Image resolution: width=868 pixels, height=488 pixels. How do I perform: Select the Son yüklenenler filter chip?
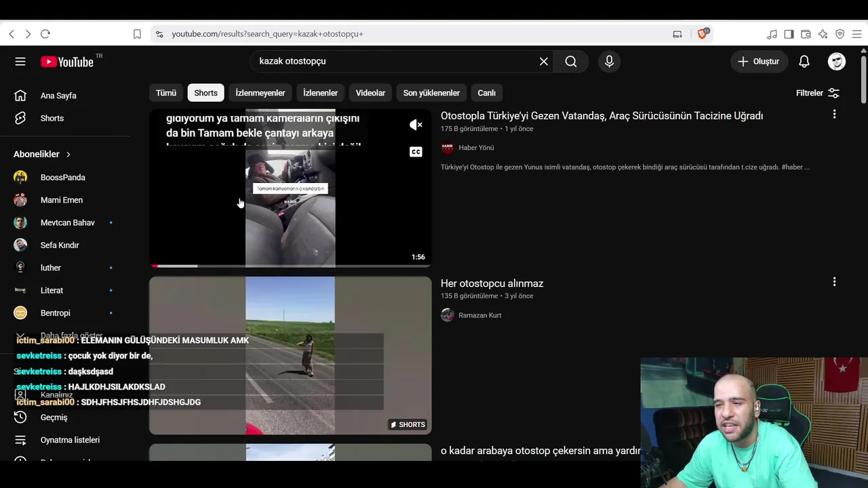coord(431,93)
